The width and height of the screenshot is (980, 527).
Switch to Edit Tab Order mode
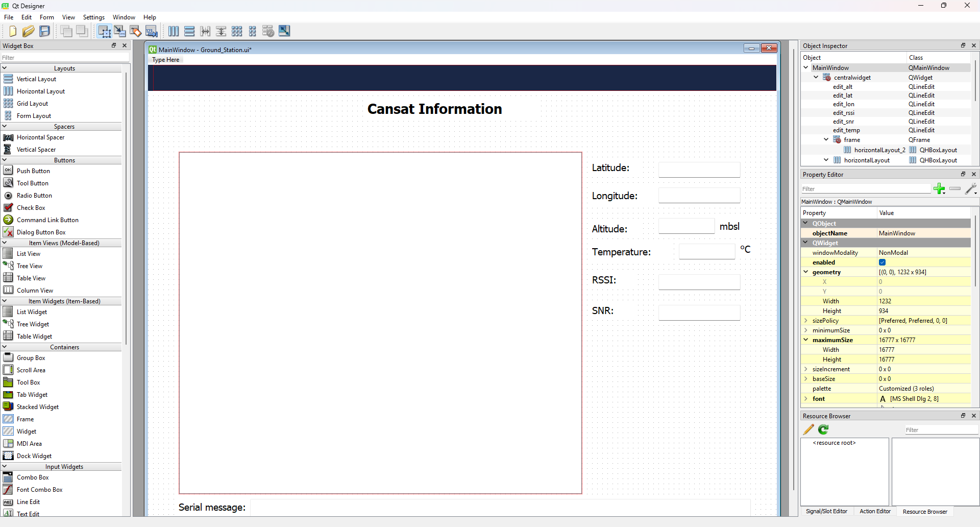pyautogui.click(x=152, y=31)
